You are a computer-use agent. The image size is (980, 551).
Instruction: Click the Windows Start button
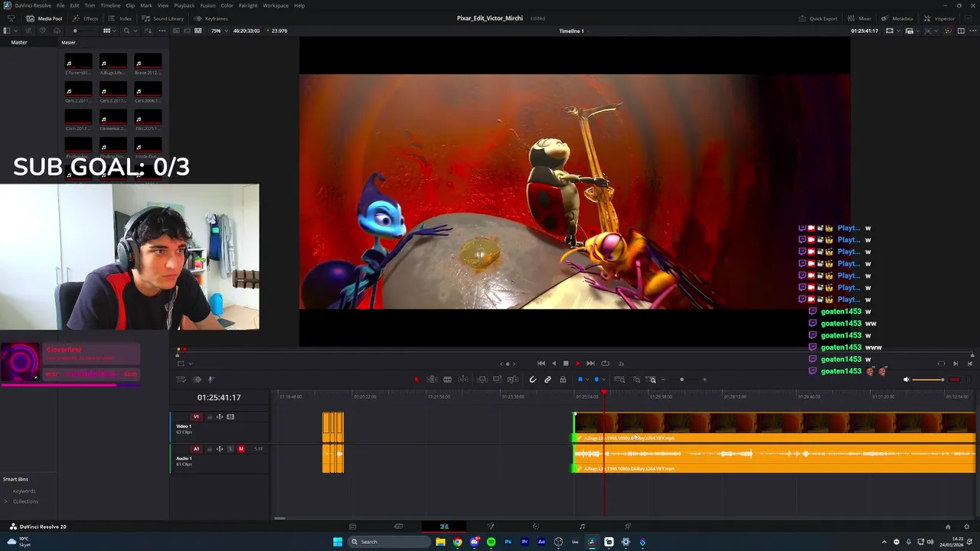pyautogui.click(x=338, y=542)
